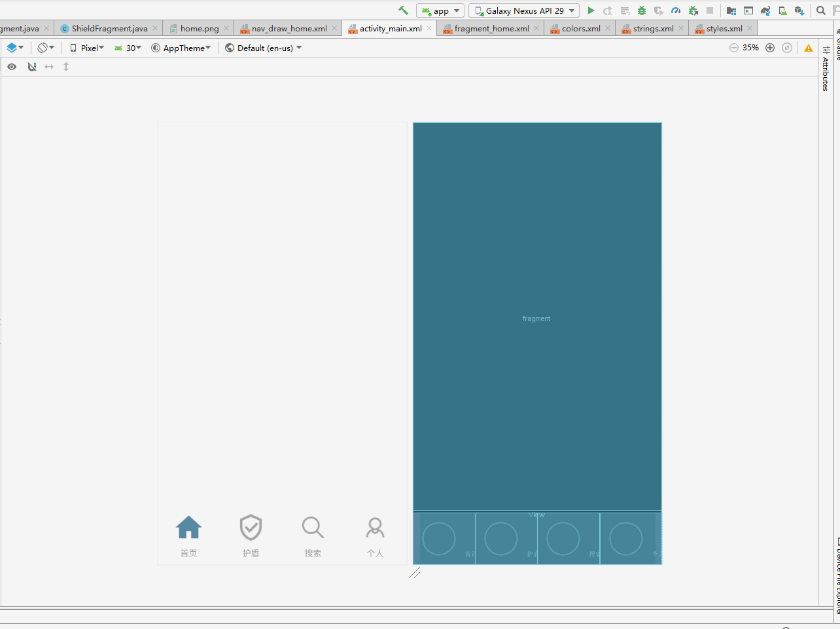Click Attach Debugger to Android Process icon
Screen dimensions: 840x629
693,10
